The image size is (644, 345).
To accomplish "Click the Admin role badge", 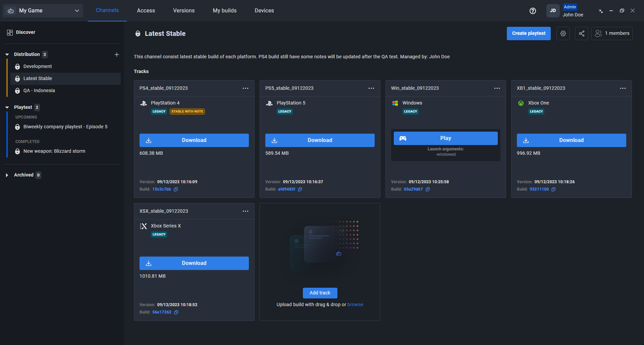I will (x=570, y=7).
